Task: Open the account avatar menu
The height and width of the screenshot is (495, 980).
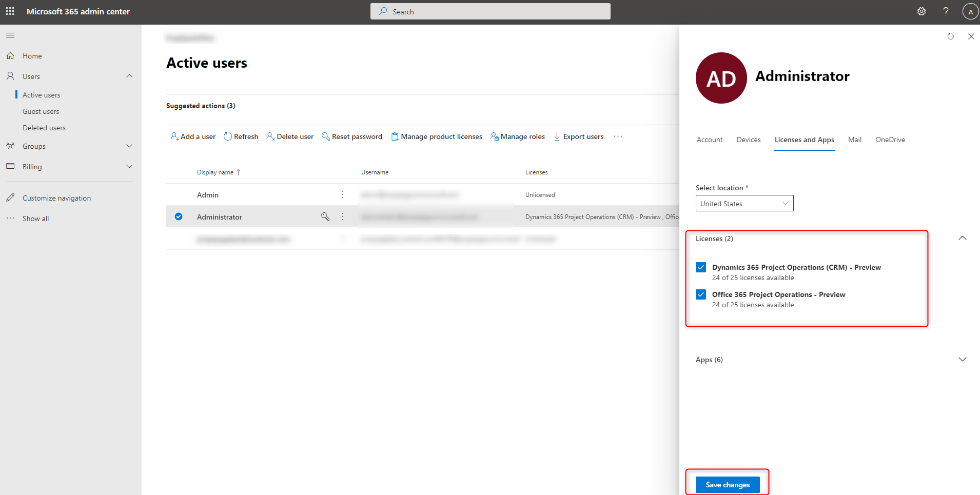Action: click(970, 11)
